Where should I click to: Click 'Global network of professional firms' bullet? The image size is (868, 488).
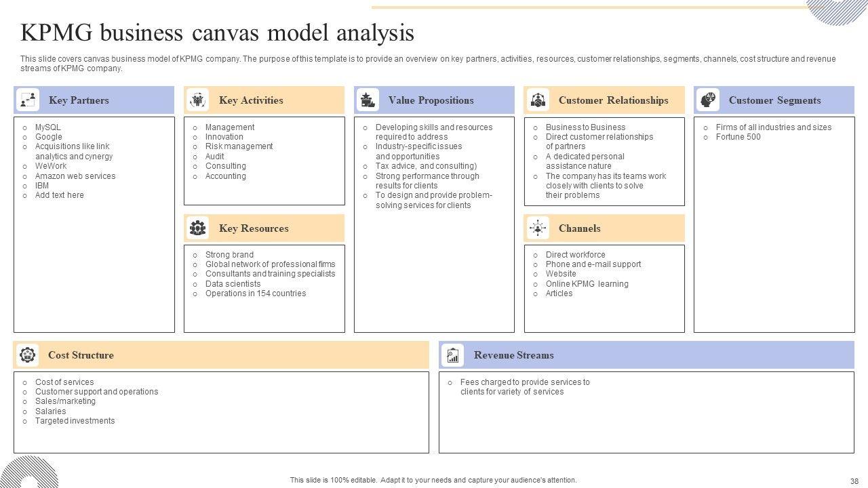click(x=271, y=264)
